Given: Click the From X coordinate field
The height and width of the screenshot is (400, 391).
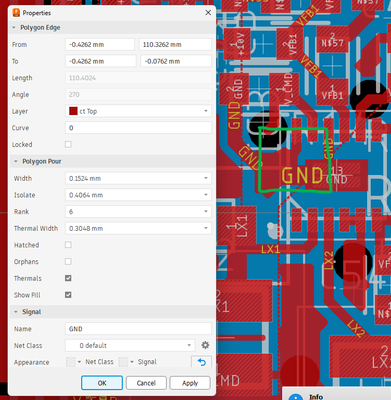Looking at the screenshot, I should [100, 44].
